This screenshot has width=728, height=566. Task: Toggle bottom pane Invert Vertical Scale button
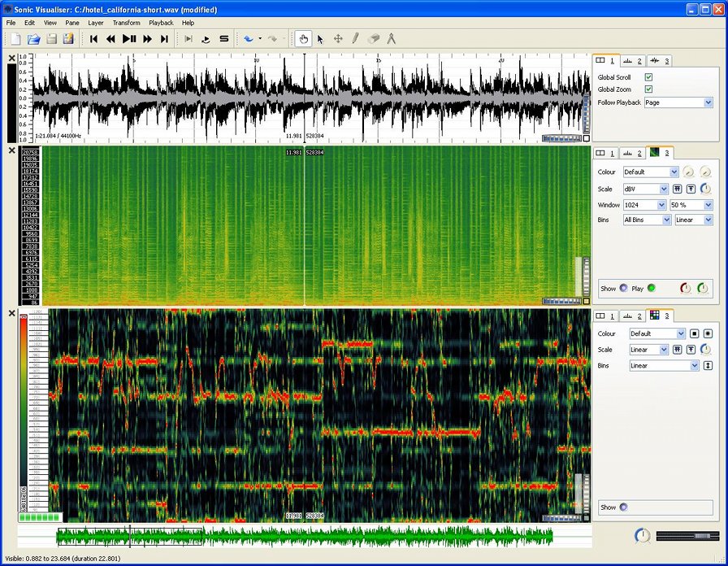(708, 366)
